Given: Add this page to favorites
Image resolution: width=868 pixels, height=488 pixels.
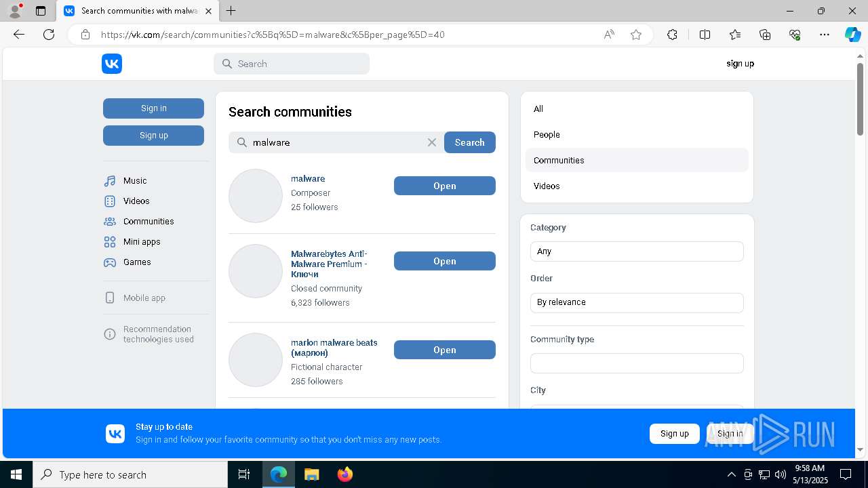Looking at the screenshot, I should 636,35.
